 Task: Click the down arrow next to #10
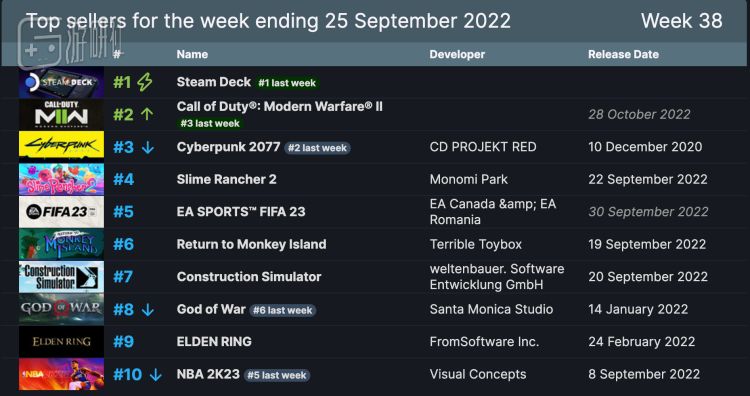(155, 374)
